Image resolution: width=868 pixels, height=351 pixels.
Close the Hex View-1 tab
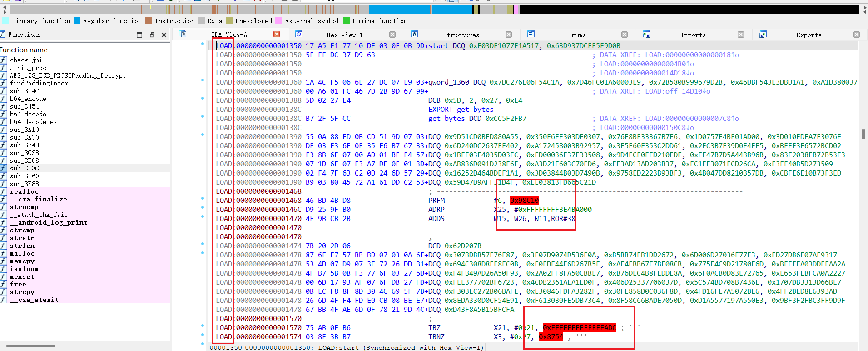(392, 35)
